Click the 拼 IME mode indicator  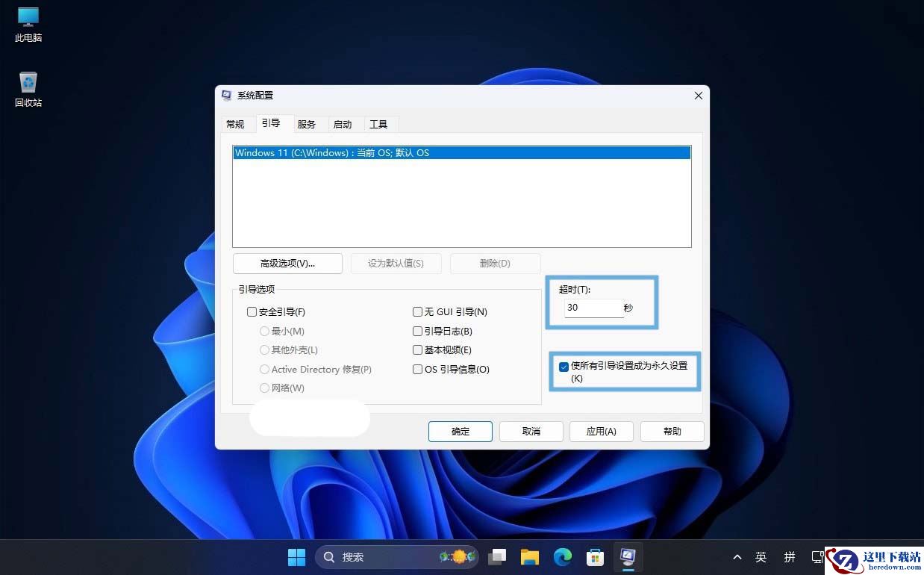pos(790,557)
